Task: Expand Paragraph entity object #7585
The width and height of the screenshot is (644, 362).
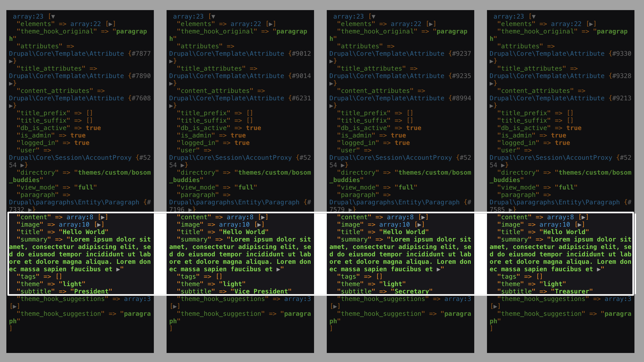Action: click(511, 210)
